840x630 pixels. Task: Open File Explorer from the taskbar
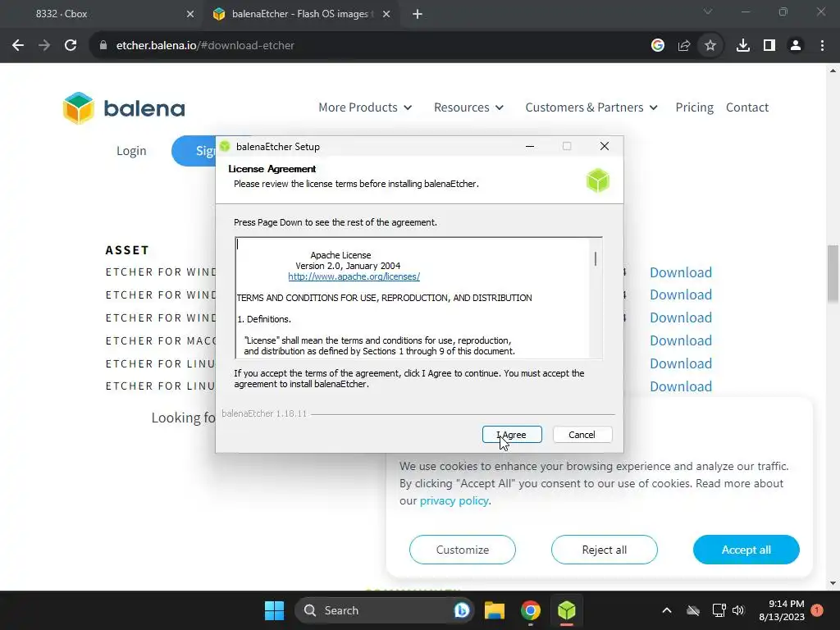(495, 610)
